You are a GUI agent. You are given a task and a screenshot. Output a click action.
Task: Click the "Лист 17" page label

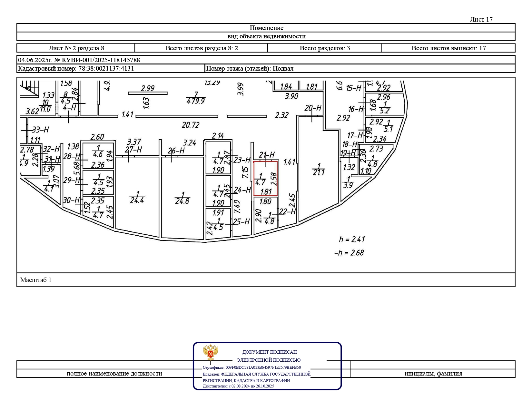[481, 19]
